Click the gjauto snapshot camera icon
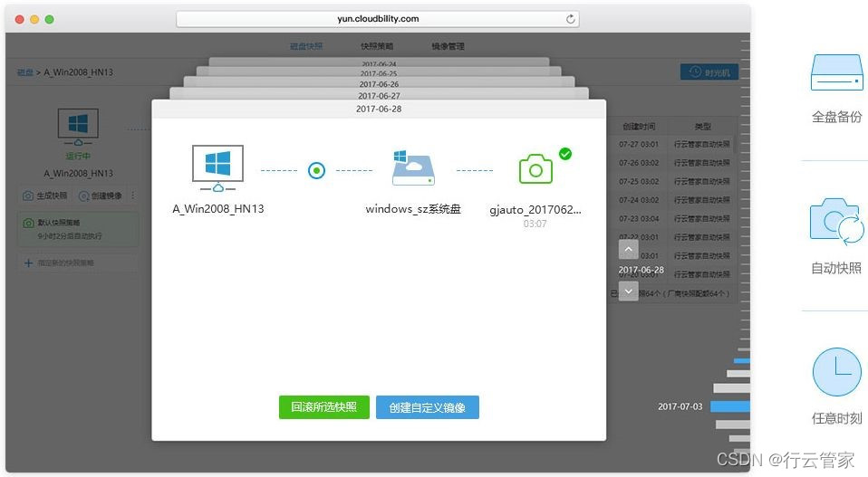Image resolution: width=868 pixels, height=477 pixels. pyautogui.click(x=535, y=168)
